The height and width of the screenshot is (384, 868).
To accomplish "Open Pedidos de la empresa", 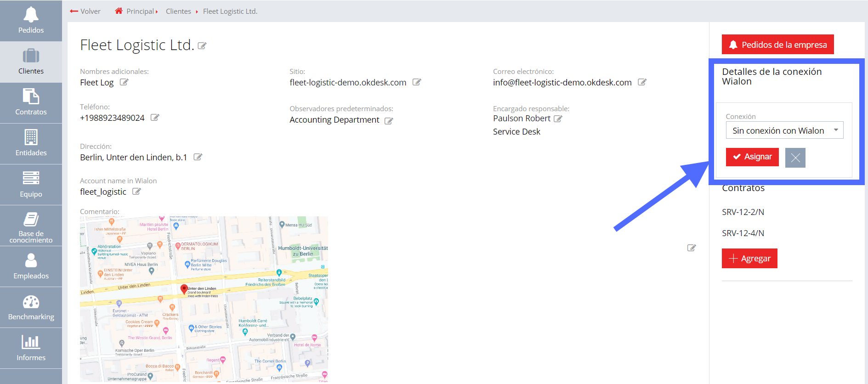I will coord(777,45).
